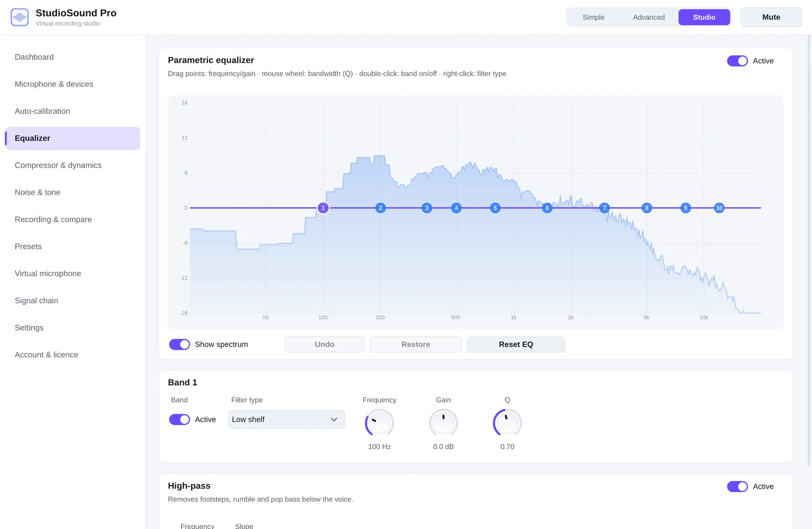Viewport: 812px width, 529px height.
Task: Select EQ band point 10 on graph
Action: click(x=719, y=208)
